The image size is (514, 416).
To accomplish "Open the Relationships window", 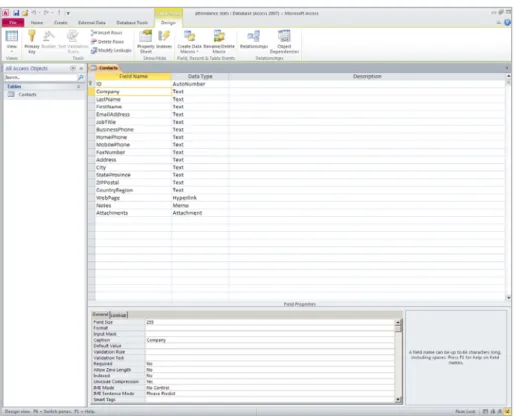I will click(x=254, y=39).
